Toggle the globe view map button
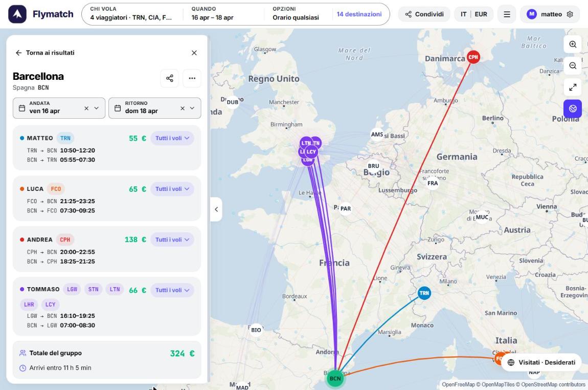588x390 pixels. tap(573, 109)
